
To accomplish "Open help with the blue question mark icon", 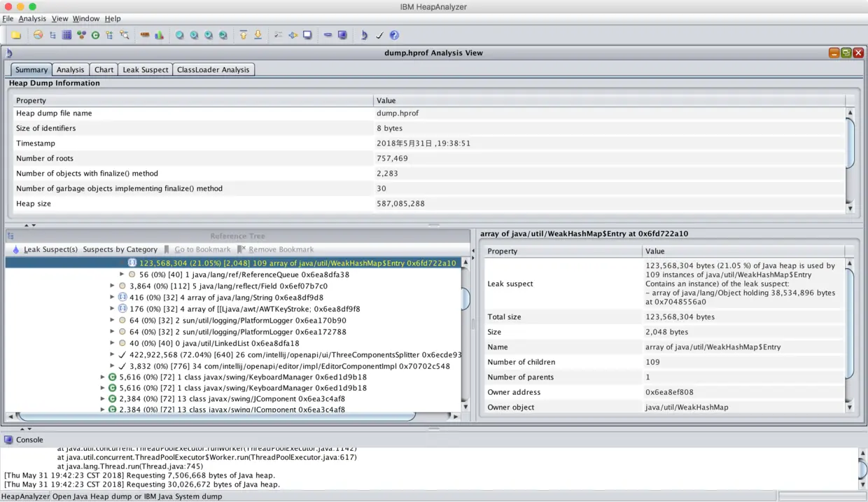I will click(394, 35).
